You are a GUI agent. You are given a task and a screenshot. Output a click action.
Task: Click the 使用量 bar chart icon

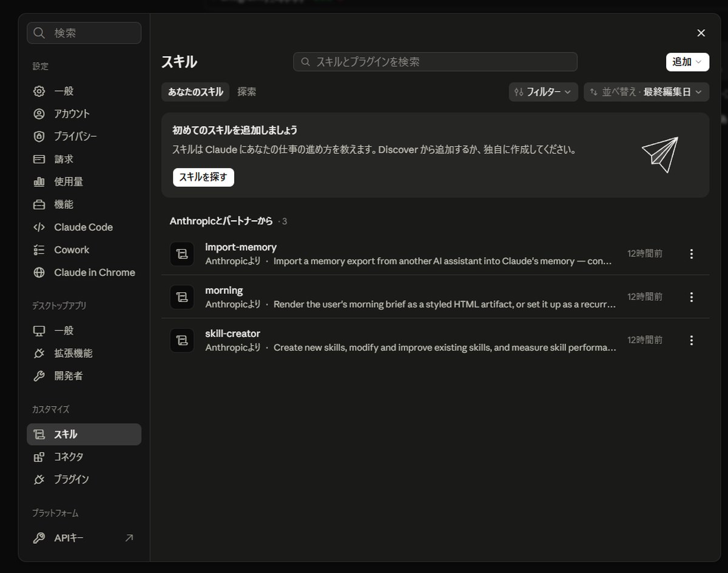pos(39,181)
